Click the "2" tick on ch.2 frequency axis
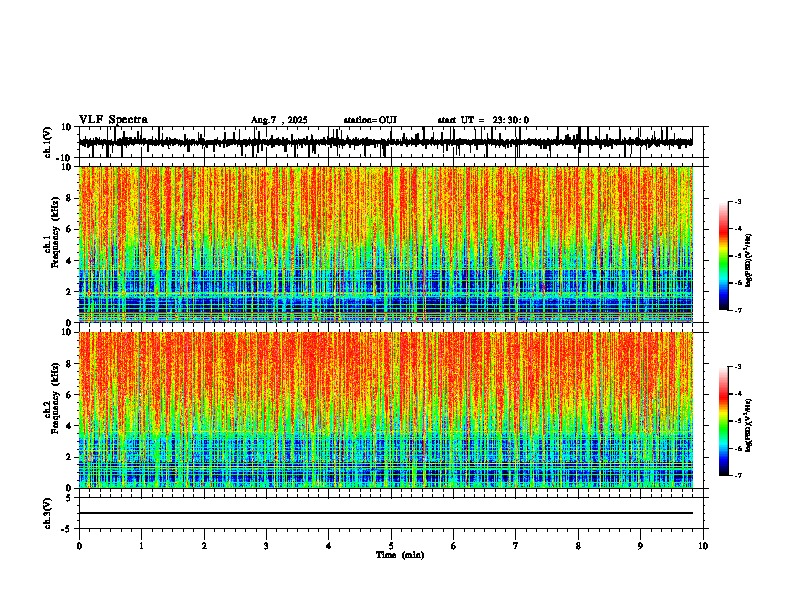This screenshot has width=792, height=612. [70, 457]
